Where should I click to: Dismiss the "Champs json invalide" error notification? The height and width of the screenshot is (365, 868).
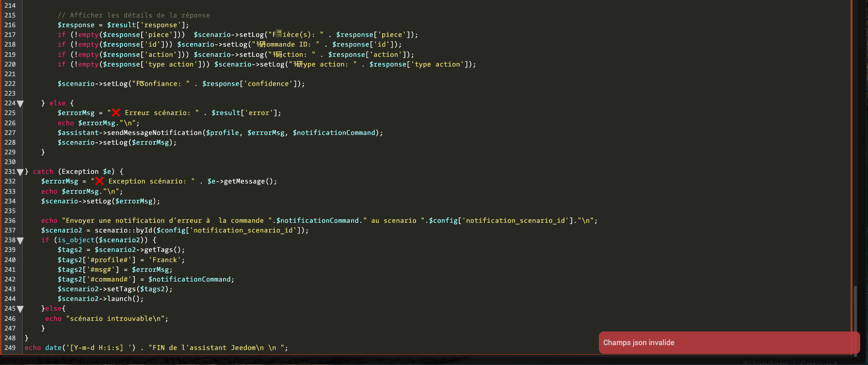click(729, 343)
